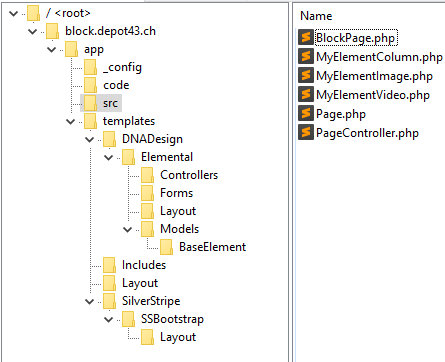Select block.depot43.ch in the tree
Image resolution: width=445 pixels, height=362 pixels.
pos(110,31)
